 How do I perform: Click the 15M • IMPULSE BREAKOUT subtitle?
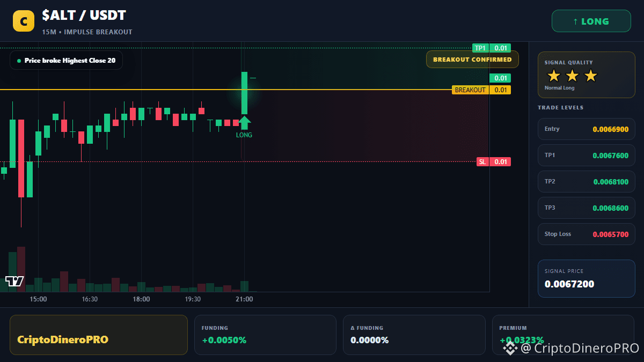[87, 32]
